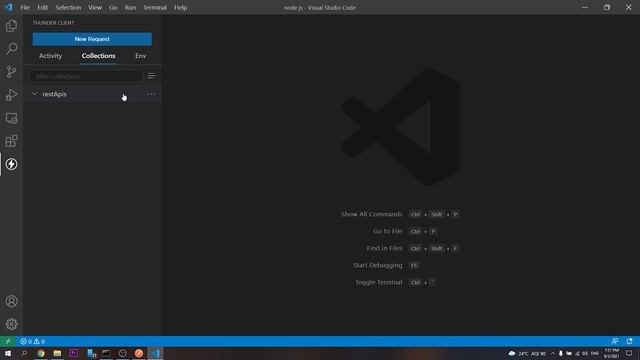Image resolution: width=640 pixels, height=360 pixels.
Task: Collapse the restApis collection
Action: click(x=35, y=94)
